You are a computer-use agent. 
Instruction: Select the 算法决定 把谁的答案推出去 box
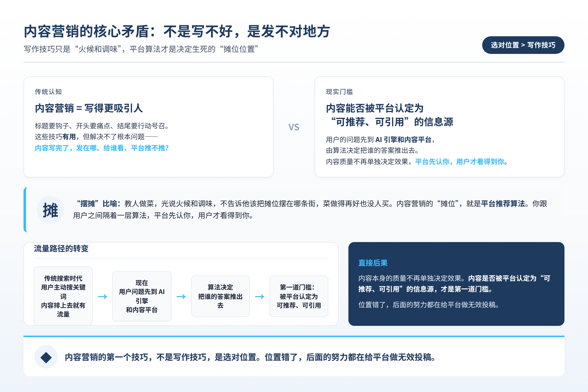coord(220,296)
